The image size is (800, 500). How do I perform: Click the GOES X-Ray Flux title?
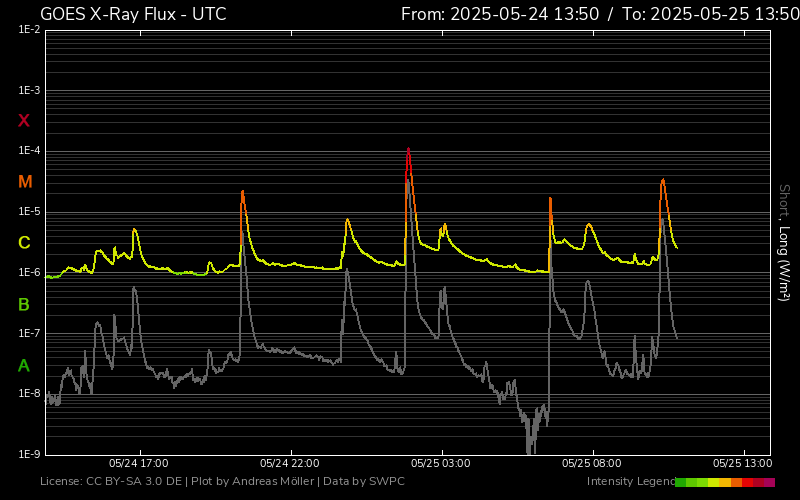click(133, 14)
